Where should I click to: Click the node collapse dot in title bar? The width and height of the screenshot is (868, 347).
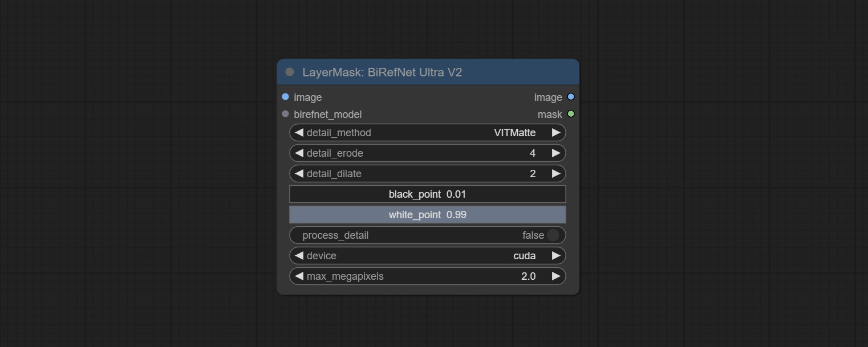click(290, 72)
